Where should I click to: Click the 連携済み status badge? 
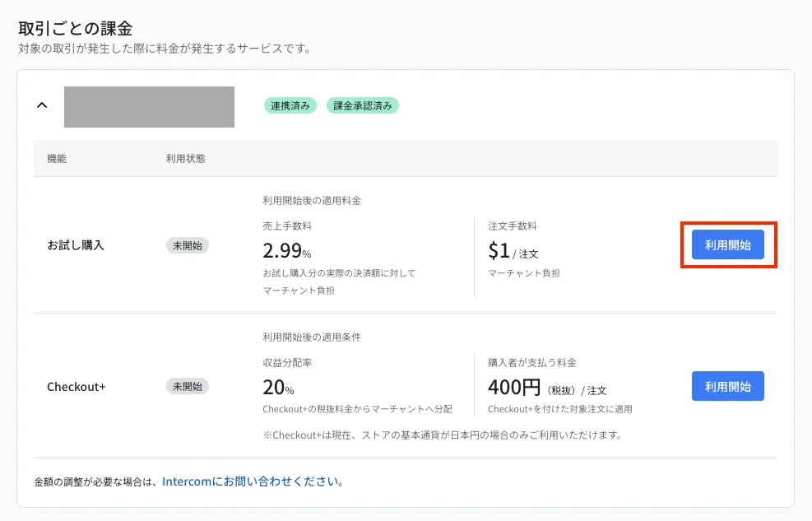pos(290,105)
